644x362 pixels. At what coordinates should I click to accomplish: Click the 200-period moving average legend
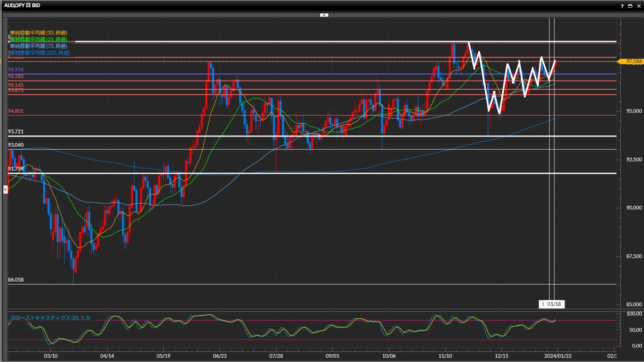click(x=40, y=53)
